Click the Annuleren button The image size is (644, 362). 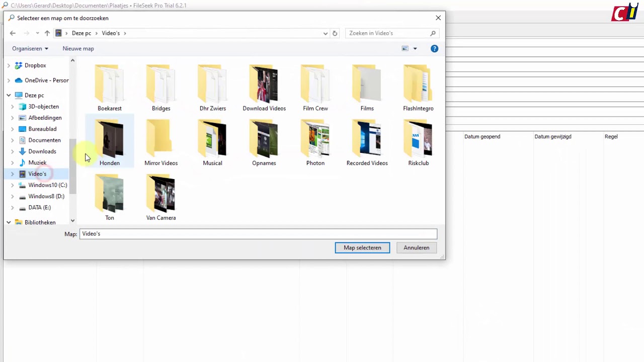[x=416, y=248]
